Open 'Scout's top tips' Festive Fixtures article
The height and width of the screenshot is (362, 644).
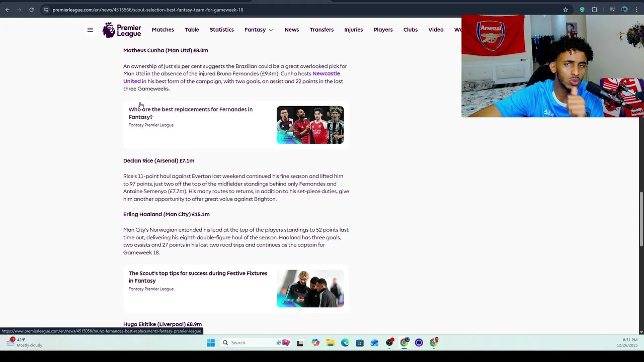[198, 277]
